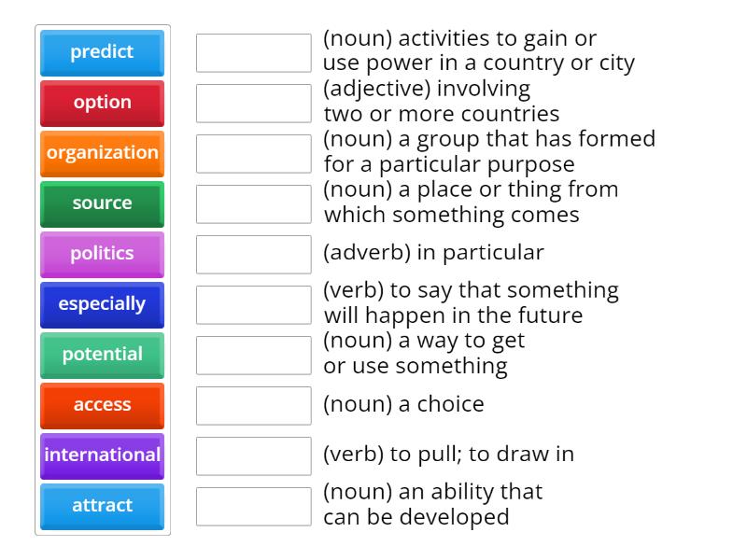
Task: Select the box next to 'to say that something will happen'
Action: pyautogui.click(x=253, y=305)
